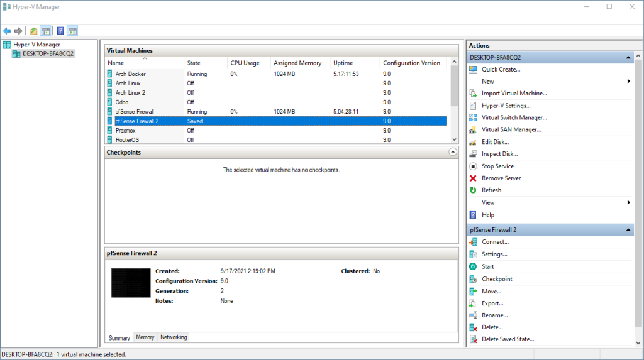Start the pfSense Firewall 2 VM
The height and width of the screenshot is (360, 644).
click(x=487, y=266)
